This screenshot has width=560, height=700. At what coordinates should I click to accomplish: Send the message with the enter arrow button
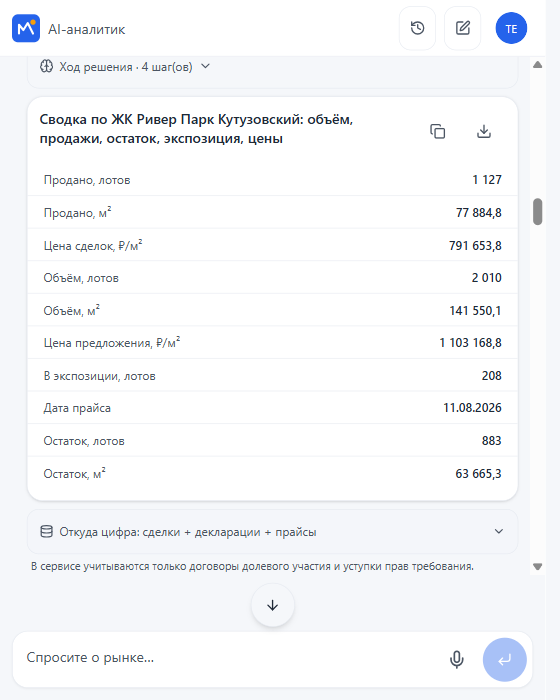coord(505,659)
